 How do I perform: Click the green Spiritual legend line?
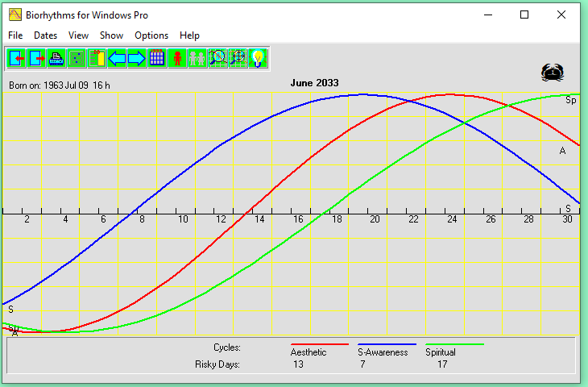point(454,343)
